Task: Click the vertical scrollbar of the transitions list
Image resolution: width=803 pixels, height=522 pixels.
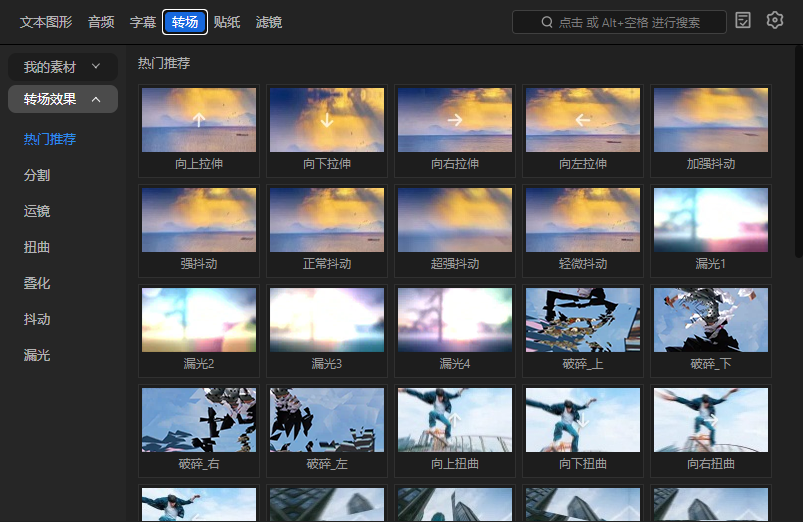Action: (x=798, y=151)
